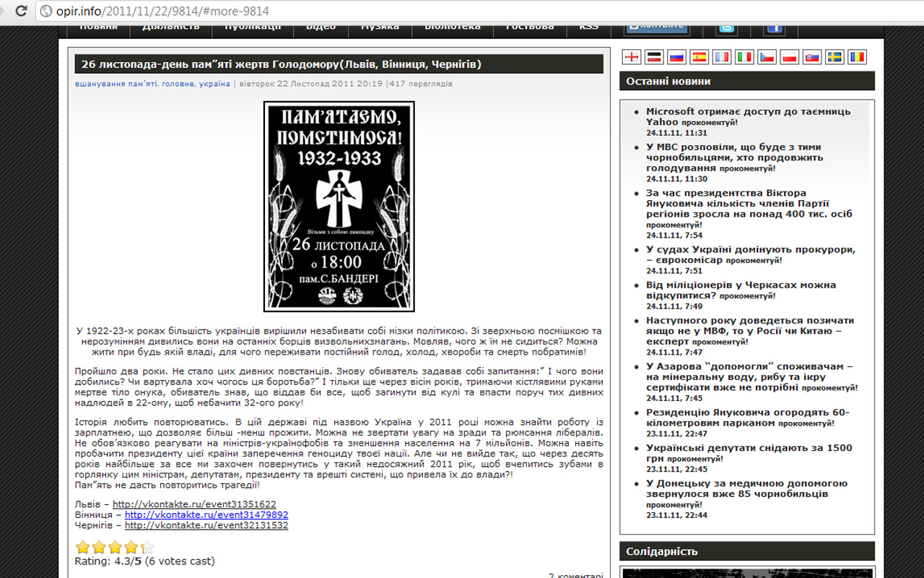Click the 'головне' category tag link
Viewport: 924px width, 578px height.
click(x=178, y=84)
